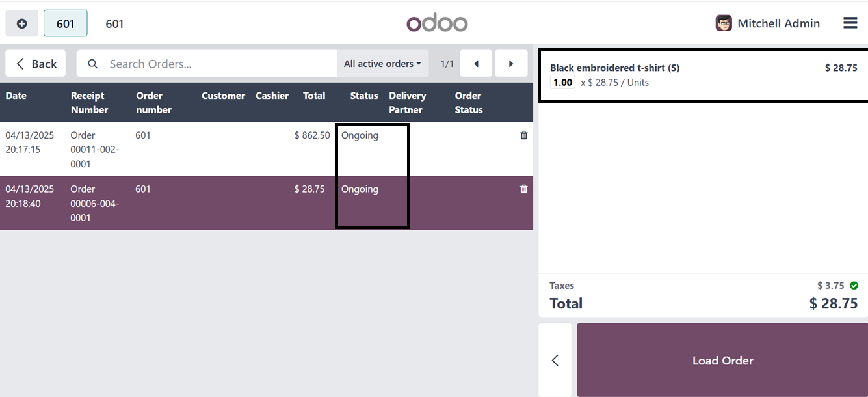The height and width of the screenshot is (397, 868).
Task: Delete the $ 862.50 order via trash icon
Action: pos(524,135)
